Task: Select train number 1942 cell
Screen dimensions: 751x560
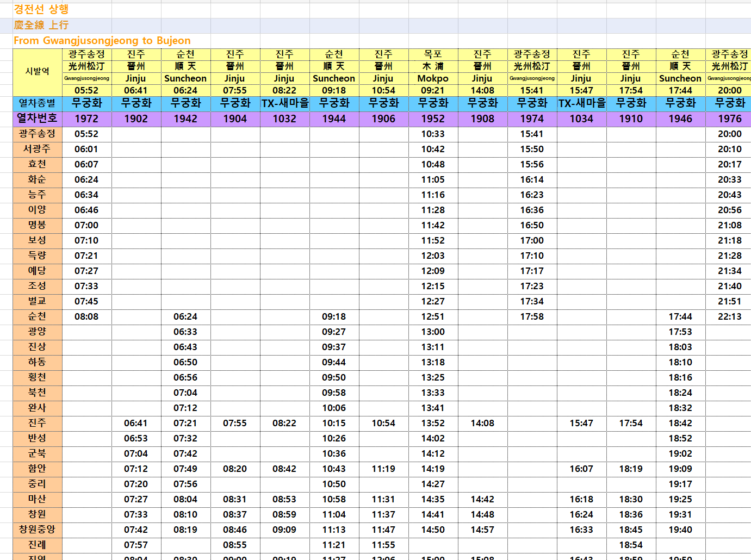Action: click(185, 119)
